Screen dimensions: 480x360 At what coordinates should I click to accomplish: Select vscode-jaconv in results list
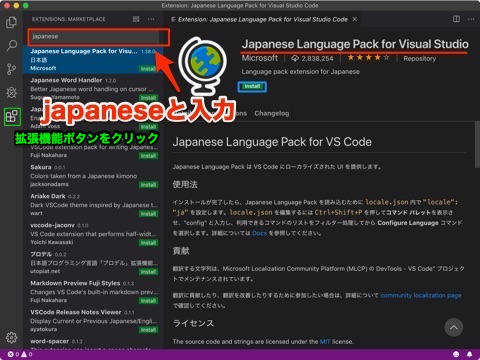(93, 234)
